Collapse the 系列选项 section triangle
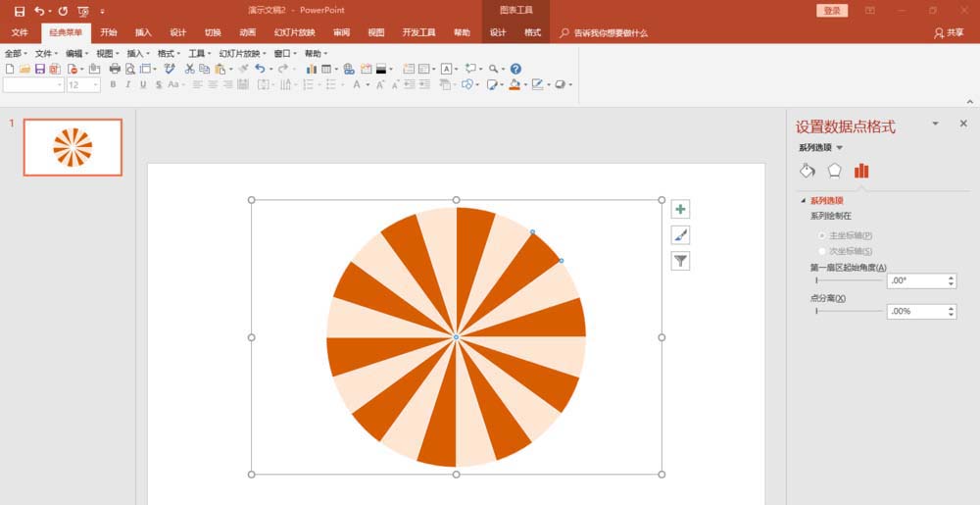The image size is (980, 505). 804,201
